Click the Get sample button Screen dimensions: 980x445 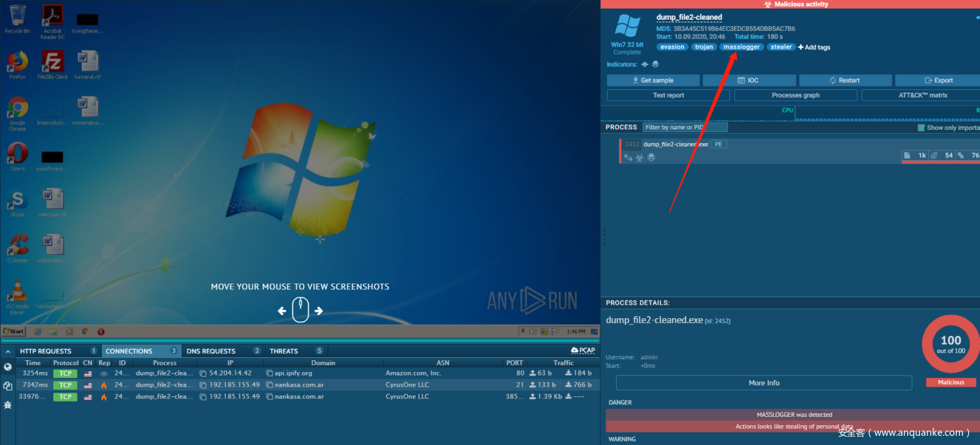click(x=653, y=80)
